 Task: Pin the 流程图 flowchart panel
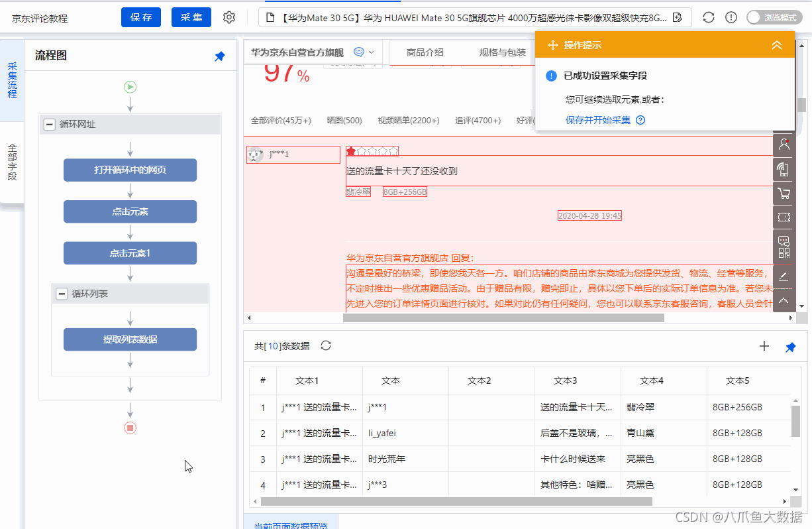[x=220, y=57]
